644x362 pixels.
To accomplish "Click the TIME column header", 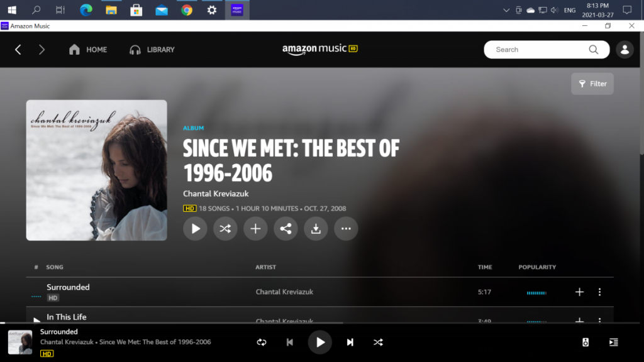I will pos(485,267).
